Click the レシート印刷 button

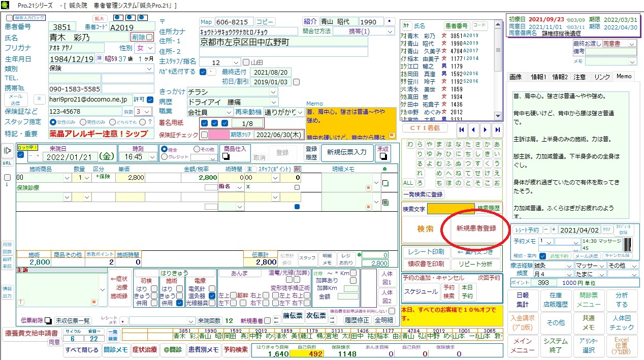[426, 252]
